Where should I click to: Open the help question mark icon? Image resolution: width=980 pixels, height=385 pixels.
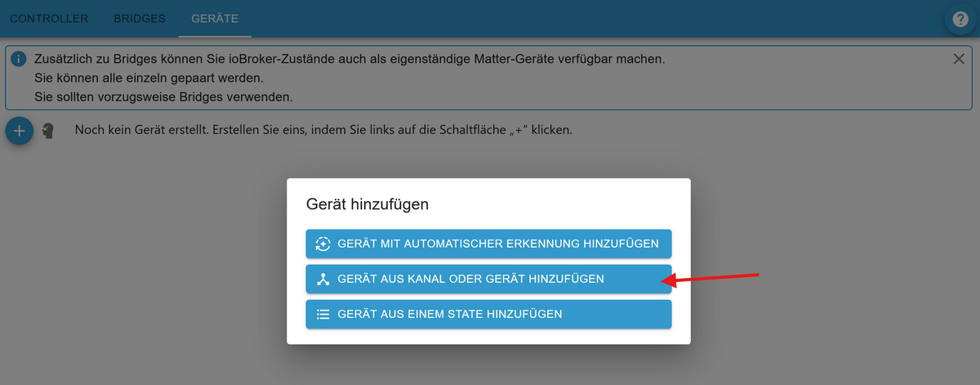960,20
